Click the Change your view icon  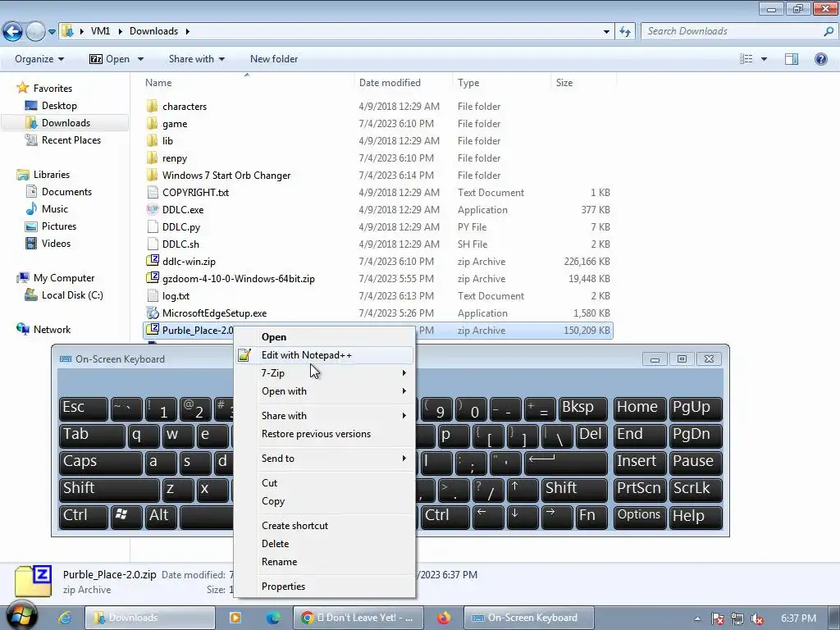[746, 59]
